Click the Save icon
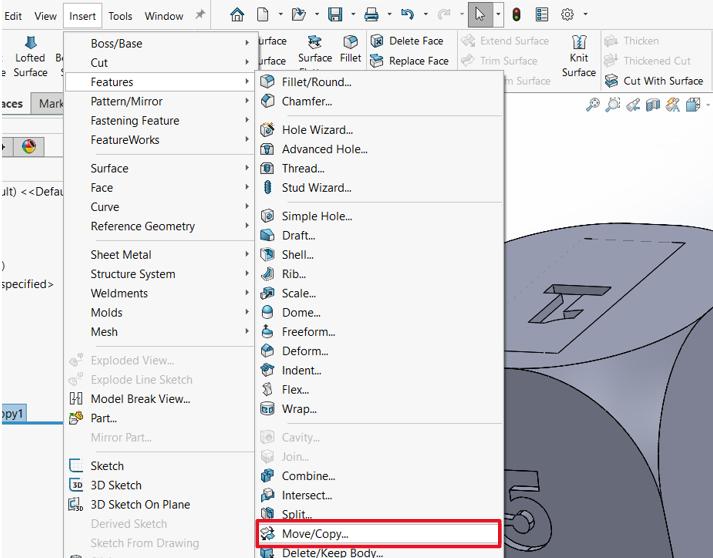The image size is (713, 558). (335, 15)
